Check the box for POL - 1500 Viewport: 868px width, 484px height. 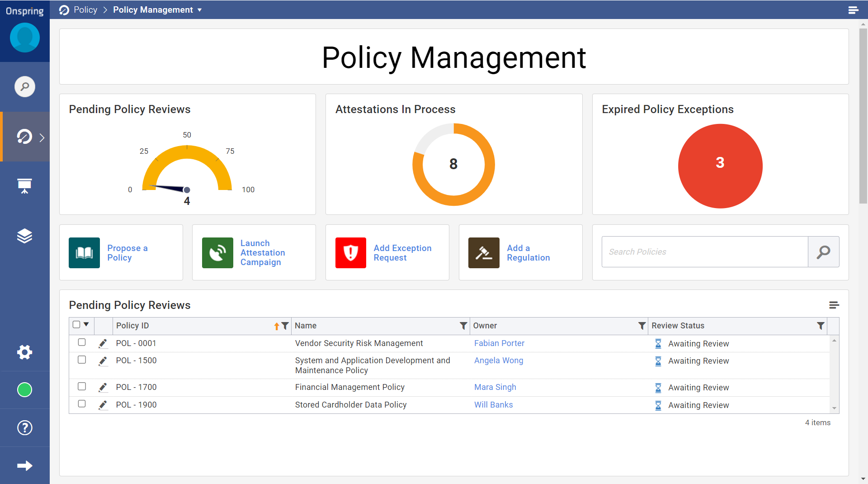[x=82, y=360]
